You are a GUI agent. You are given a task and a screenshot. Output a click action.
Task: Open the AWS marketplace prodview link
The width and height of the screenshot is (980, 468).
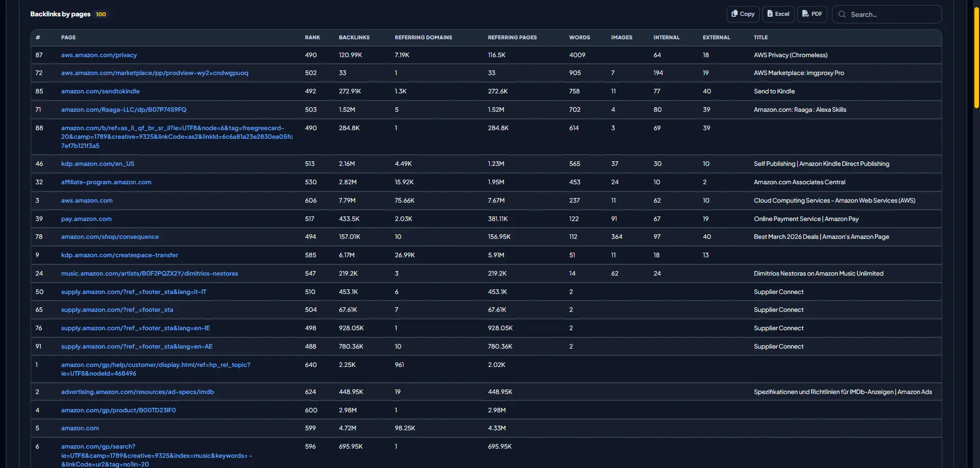click(x=155, y=73)
